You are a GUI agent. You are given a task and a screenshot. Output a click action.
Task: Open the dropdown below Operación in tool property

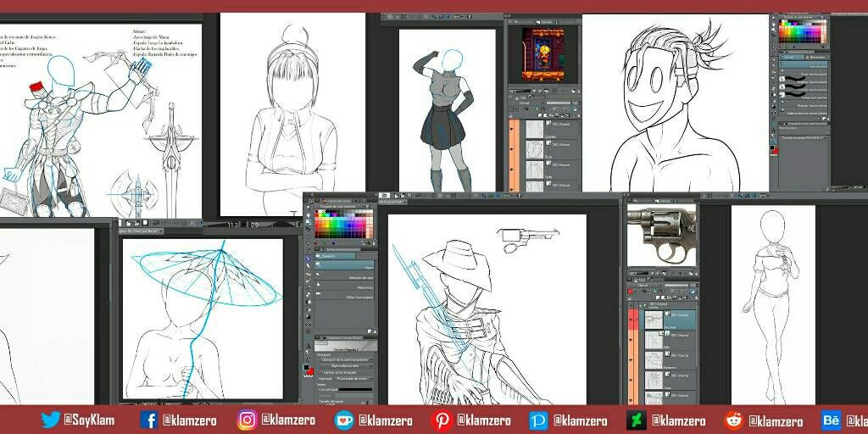(346, 359)
